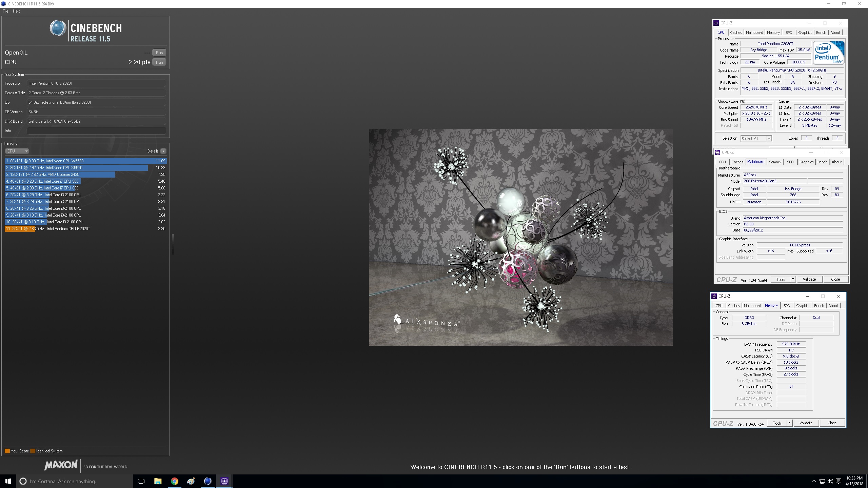Viewport: 868px width, 488px height.
Task: Run the OpenGL benchmark
Action: pos(159,53)
